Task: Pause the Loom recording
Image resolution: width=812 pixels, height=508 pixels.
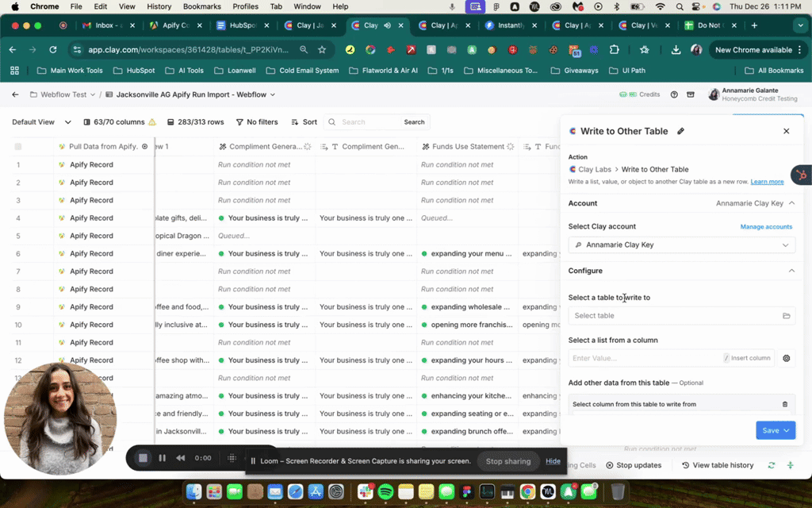Action: point(163,458)
